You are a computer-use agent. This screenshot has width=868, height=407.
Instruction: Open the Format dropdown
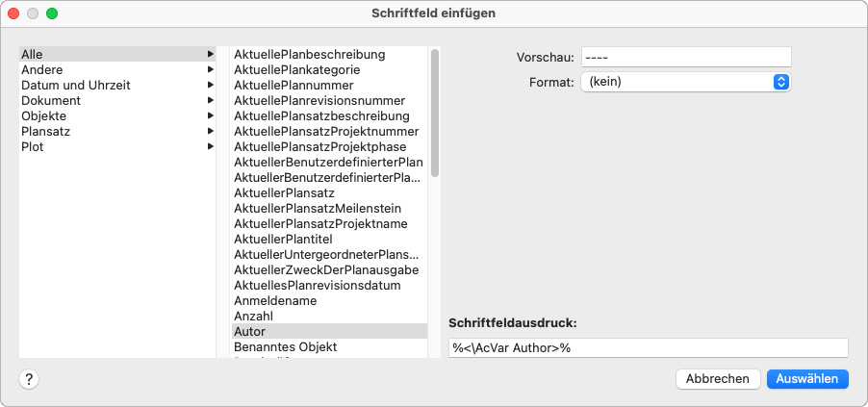685,83
